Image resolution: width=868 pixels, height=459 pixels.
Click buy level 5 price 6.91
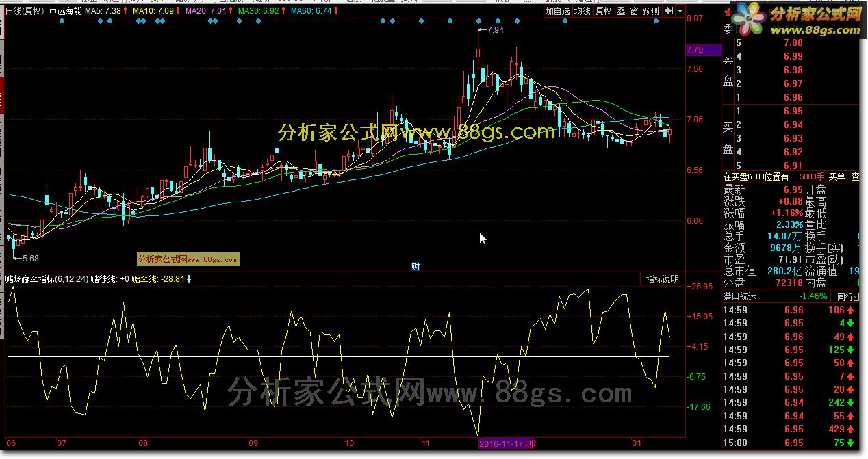tap(793, 166)
